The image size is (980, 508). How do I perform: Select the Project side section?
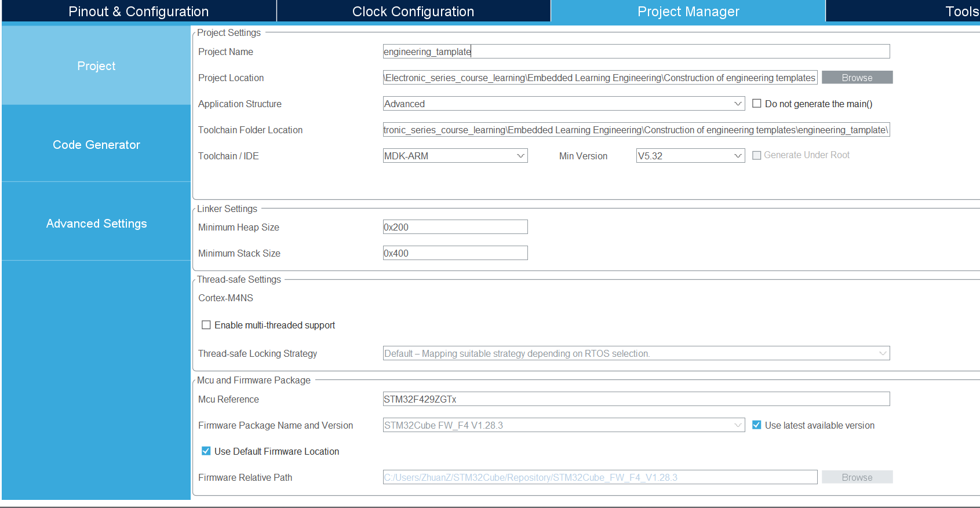pos(96,65)
